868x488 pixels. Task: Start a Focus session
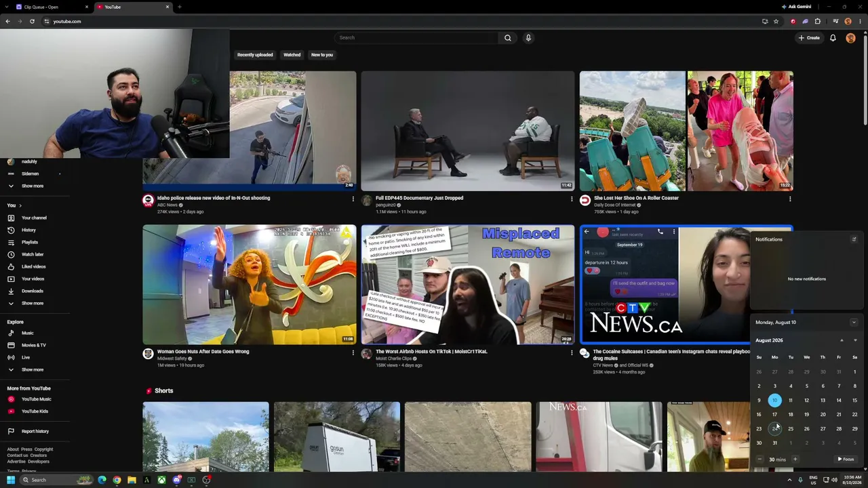846,459
